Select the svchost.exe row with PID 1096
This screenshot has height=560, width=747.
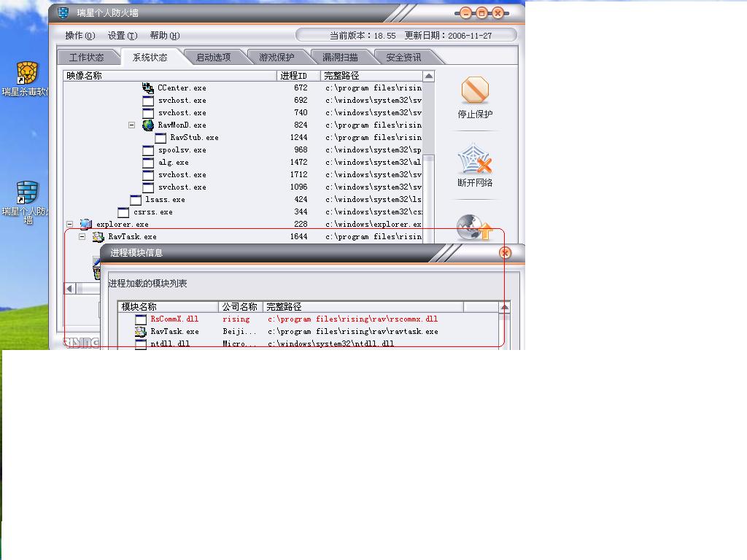tap(242, 187)
